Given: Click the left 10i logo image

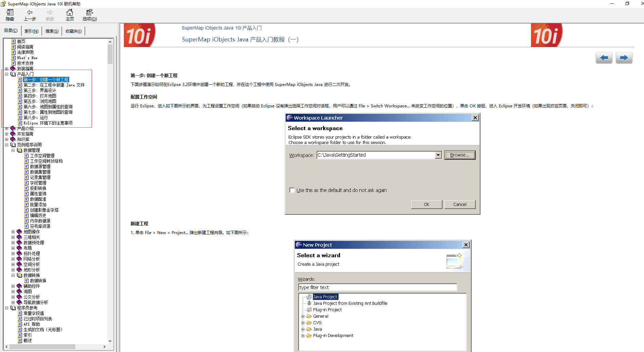Looking at the screenshot, I should tap(139, 35).
